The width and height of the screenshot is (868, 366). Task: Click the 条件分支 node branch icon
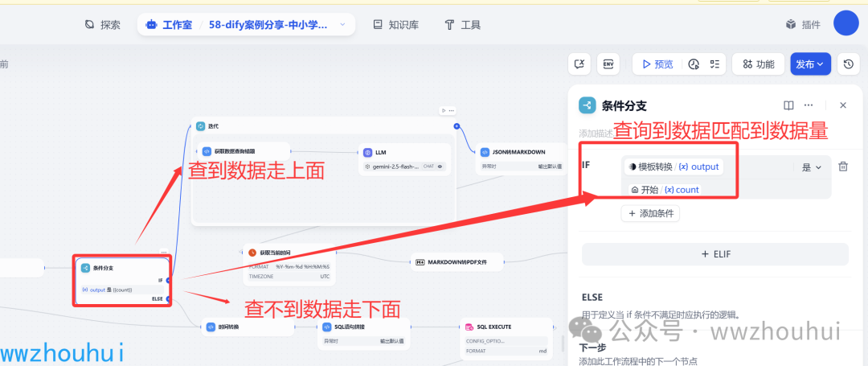85,268
